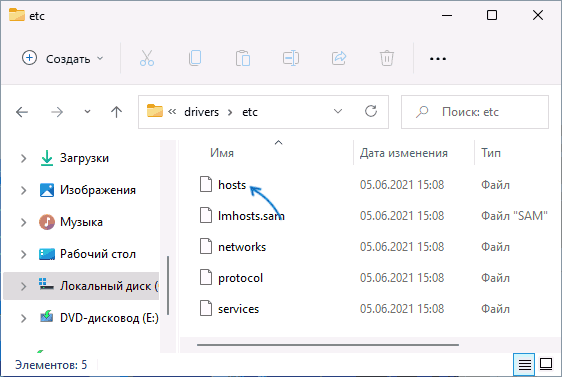Switch to large thumbnails view

pyautogui.click(x=546, y=364)
